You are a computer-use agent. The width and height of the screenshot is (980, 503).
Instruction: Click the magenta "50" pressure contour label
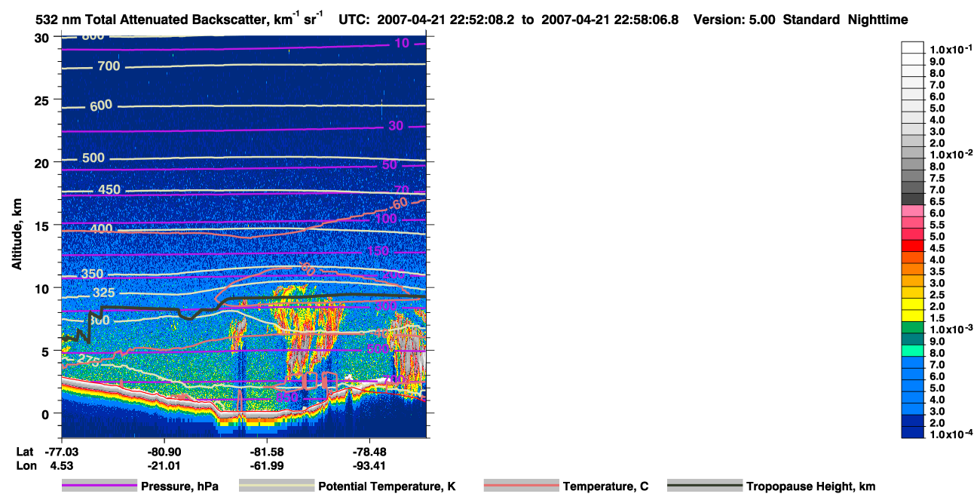click(389, 165)
